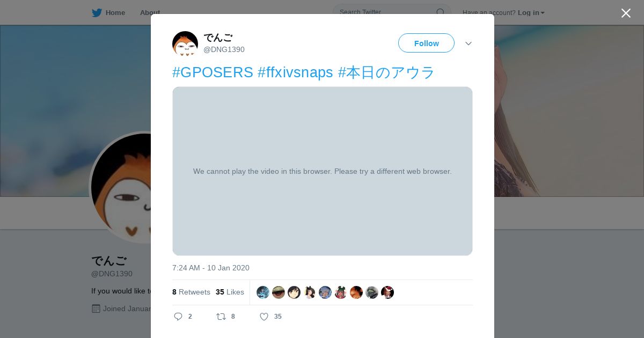
Task: Open the #本日のアウラ hashtag link
Action: (x=386, y=72)
